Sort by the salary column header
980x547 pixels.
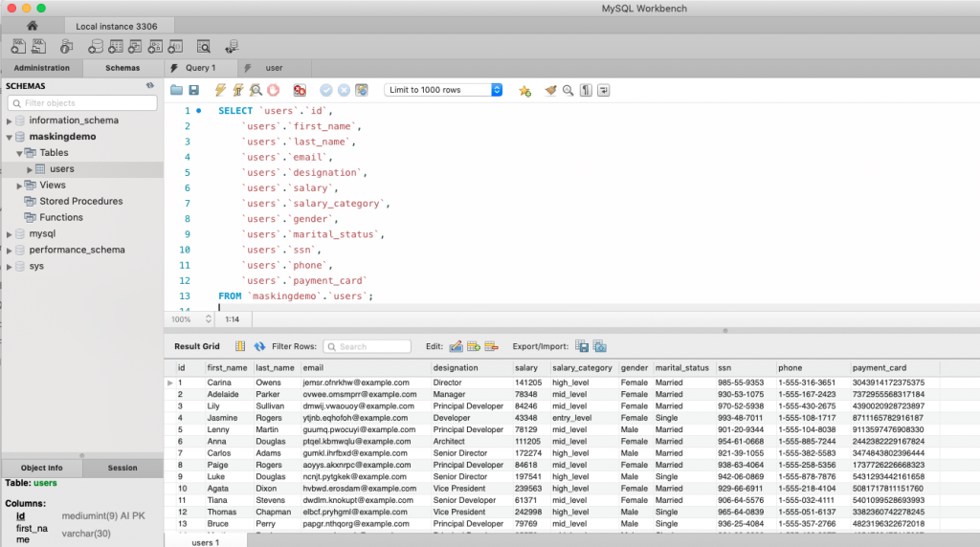526,368
